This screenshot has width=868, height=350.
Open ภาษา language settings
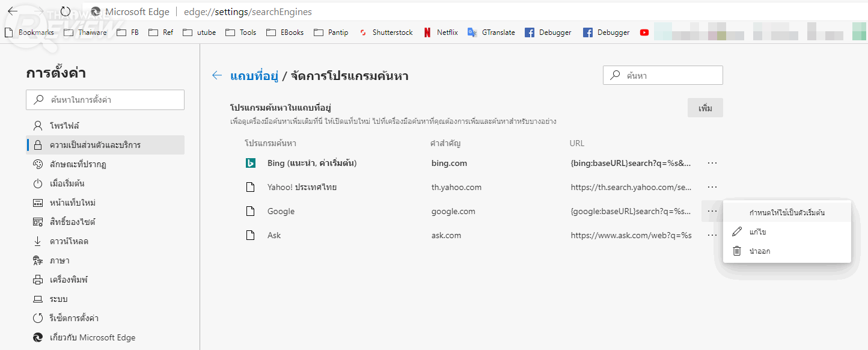60,260
